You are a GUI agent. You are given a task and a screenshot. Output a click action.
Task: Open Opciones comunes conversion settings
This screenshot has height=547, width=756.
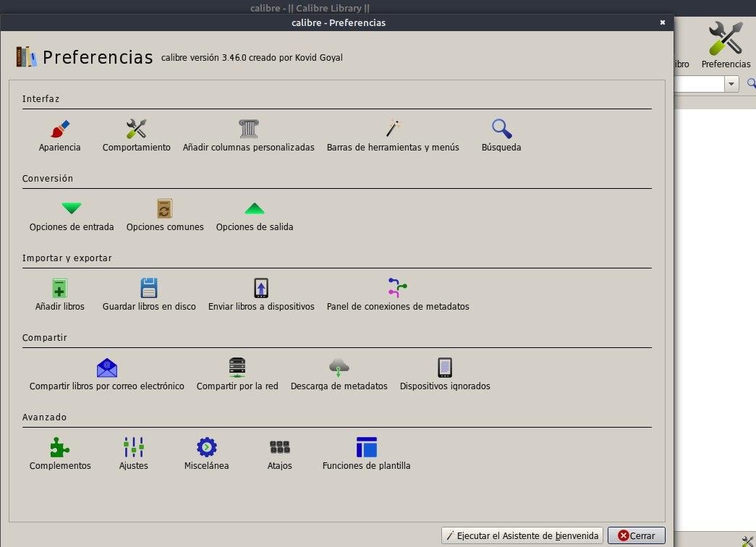(x=165, y=215)
